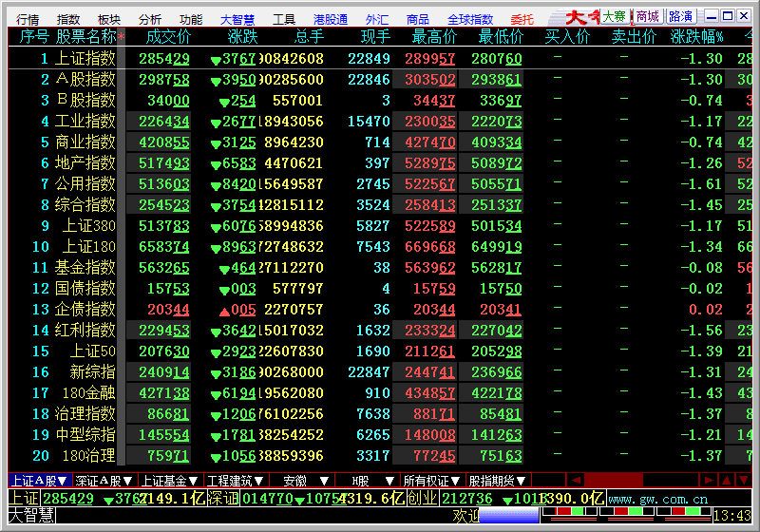This screenshot has width=760, height=532.
Task: Sort by the 卖出价 column header
Action: pos(634,36)
